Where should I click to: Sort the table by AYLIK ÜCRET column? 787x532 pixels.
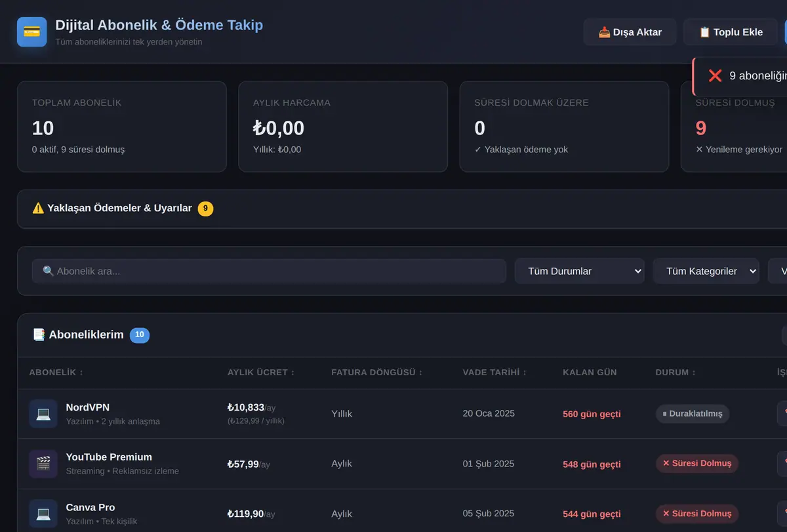point(261,373)
